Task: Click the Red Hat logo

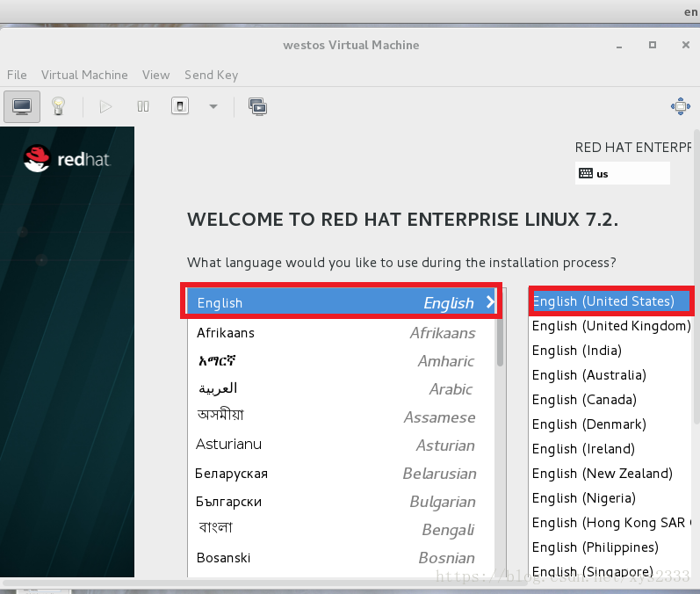Action: [x=67, y=158]
